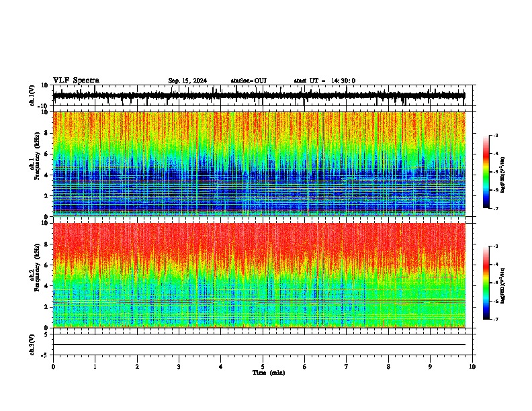The width and height of the screenshot is (532, 411).
Task: Click the "start UT = 14:30: 0" text
Action: 324,81
